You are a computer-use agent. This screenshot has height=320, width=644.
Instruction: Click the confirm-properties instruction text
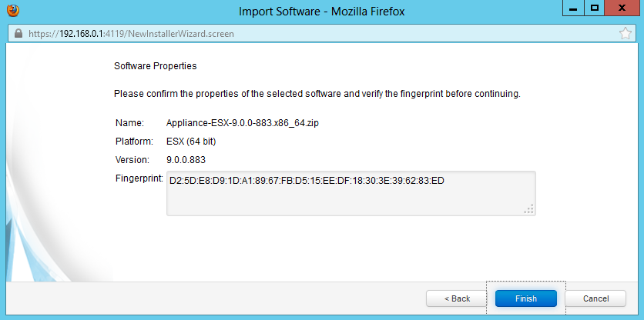point(317,94)
